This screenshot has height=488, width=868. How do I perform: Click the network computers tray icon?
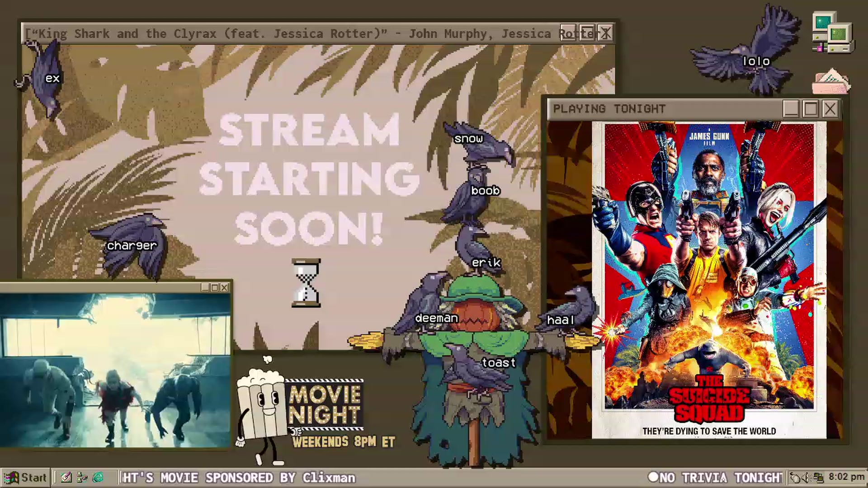(x=818, y=478)
